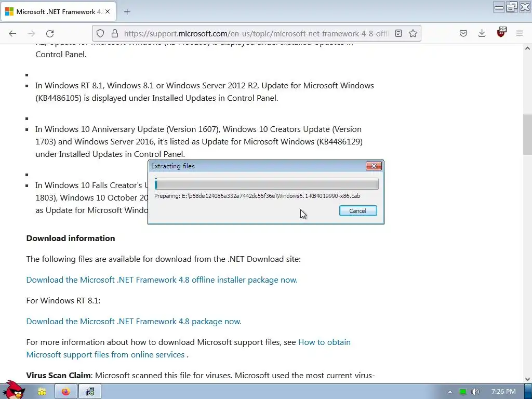
Task: Go back to the previous page
Action: (x=12, y=33)
